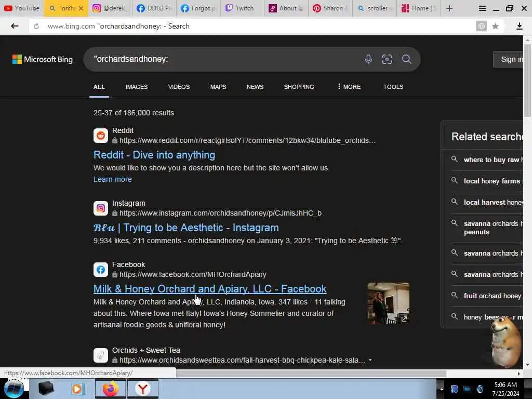Viewport: 532px width, 399px height.
Task: Switch to @derek Instagram tab
Action: pyautogui.click(x=110, y=8)
